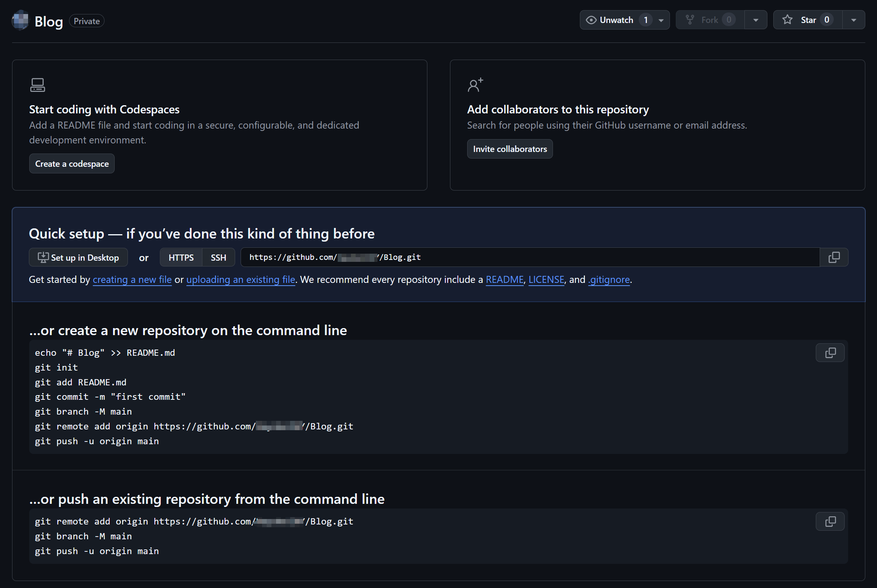Open the creating a new file link
Image resolution: width=877 pixels, height=588 pixels.
(132, 279)
